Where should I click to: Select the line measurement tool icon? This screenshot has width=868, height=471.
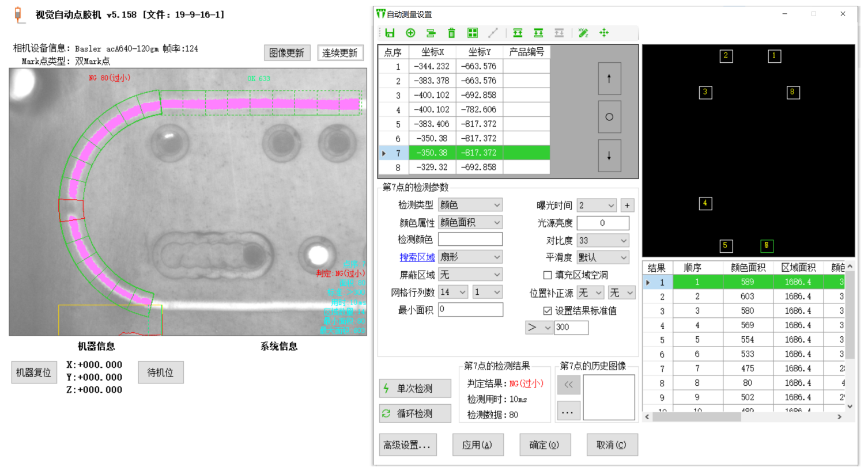point(493,33)
